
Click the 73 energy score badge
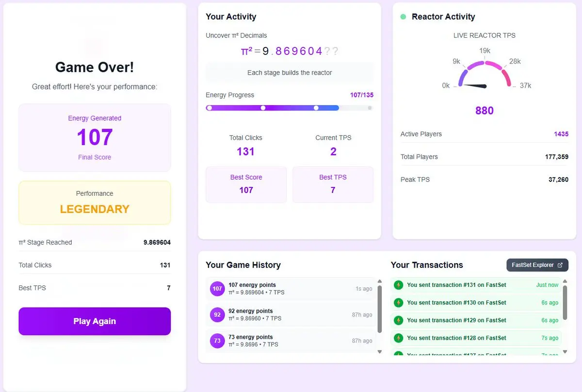pos(217,341)
